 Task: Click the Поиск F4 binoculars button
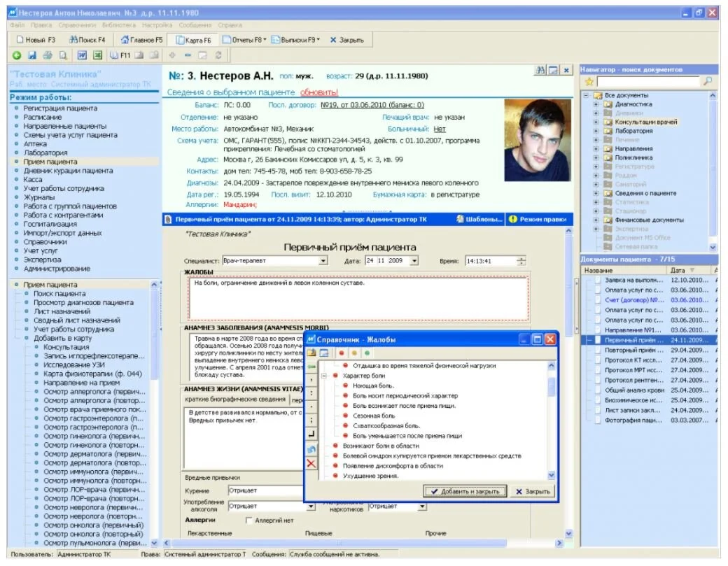click(87, 40)
